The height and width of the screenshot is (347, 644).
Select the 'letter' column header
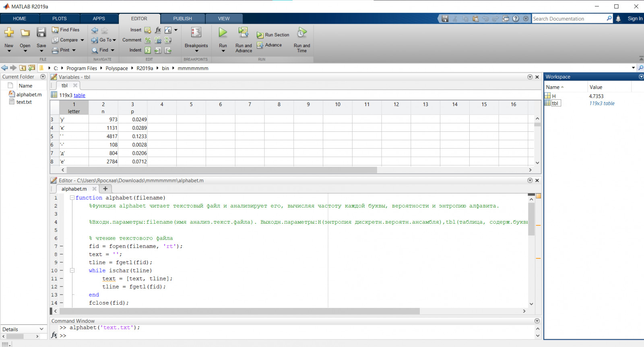click(x=74, y=108)
